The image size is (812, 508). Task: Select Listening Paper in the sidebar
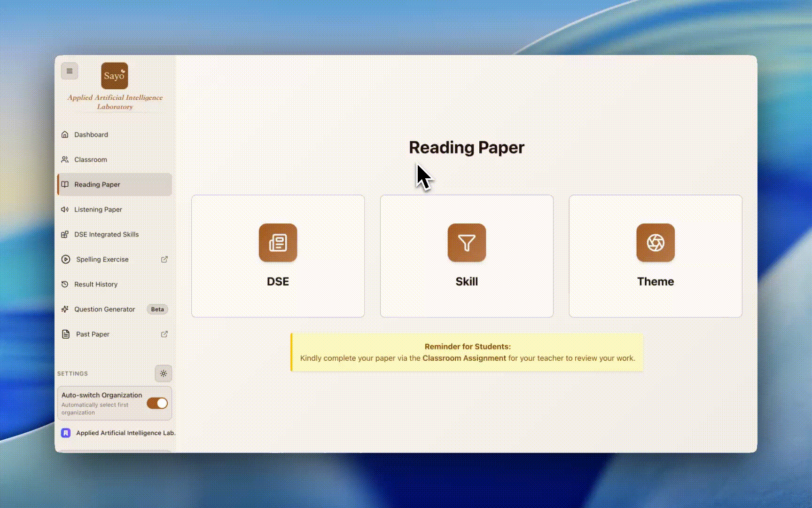pyautogui.click(x=98, y=209)
